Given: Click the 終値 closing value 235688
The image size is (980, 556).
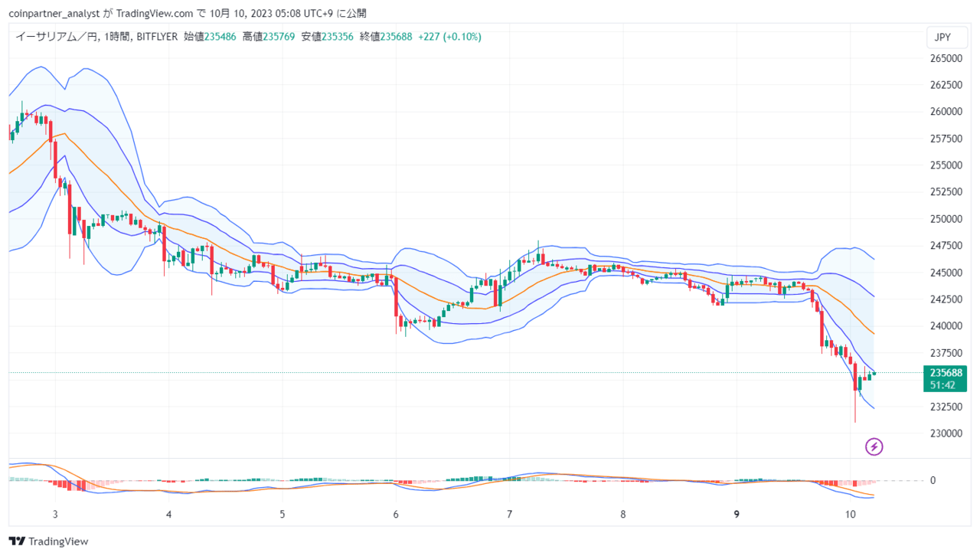Looking at the screenshot, I should [396, 37].
